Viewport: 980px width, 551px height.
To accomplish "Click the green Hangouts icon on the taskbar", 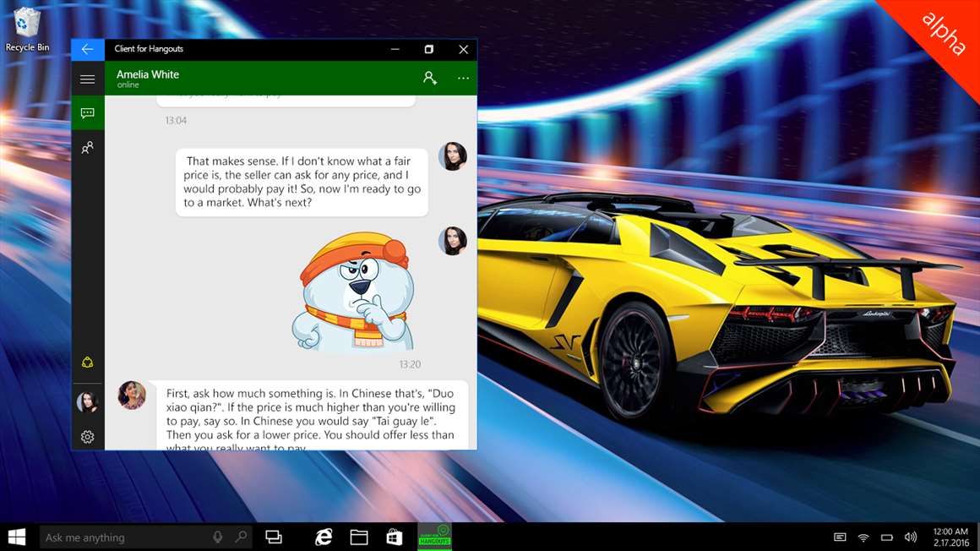I will coord(433,536).
